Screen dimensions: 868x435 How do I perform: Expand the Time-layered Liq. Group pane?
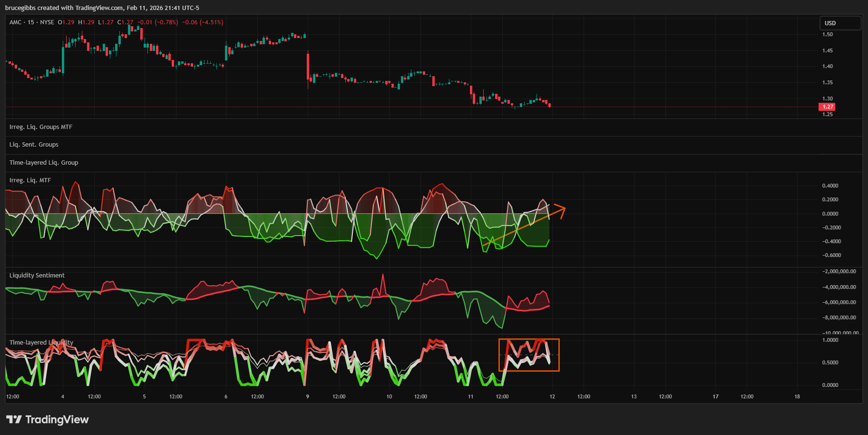(44, 163)
